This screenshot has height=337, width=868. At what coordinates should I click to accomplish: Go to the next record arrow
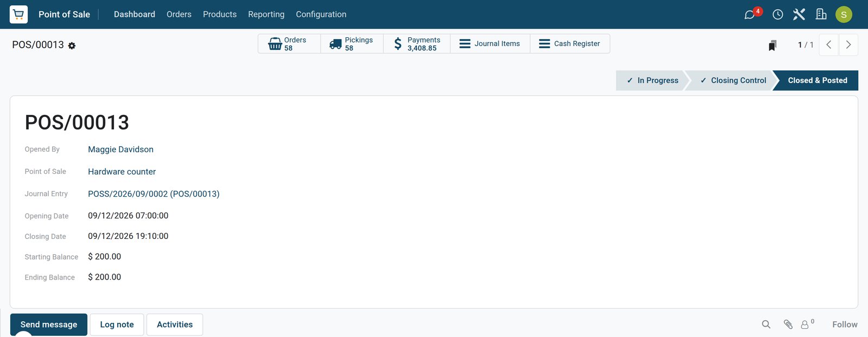point(848,45)
